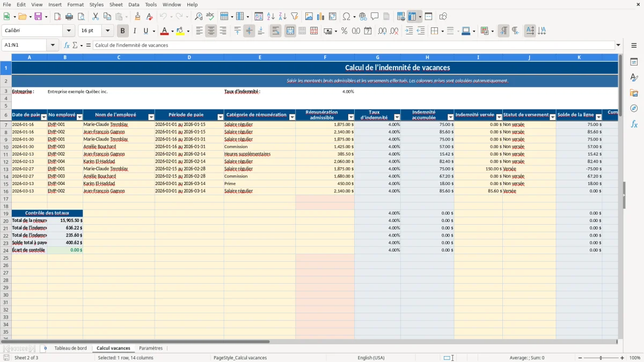Click Add Decimal Place icon
The image size is (644, 362).
pos(382,31)
